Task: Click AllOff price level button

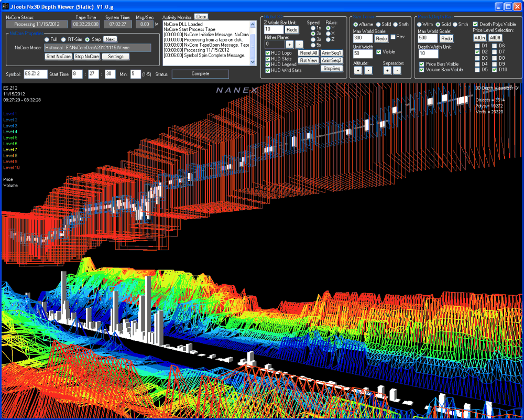Action: pos(495,38)
